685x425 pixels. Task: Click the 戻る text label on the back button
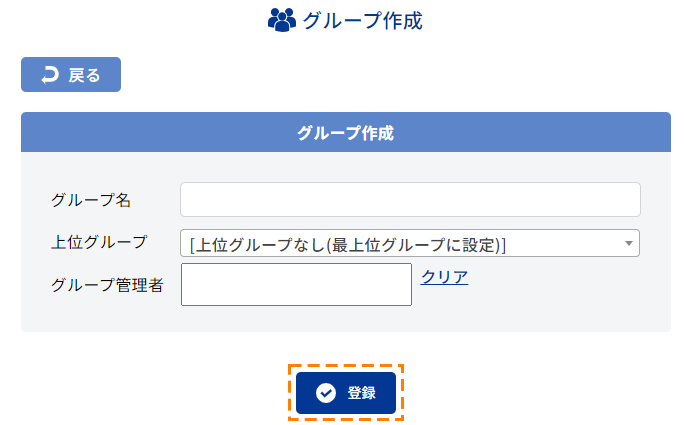(x=84, y=75)
